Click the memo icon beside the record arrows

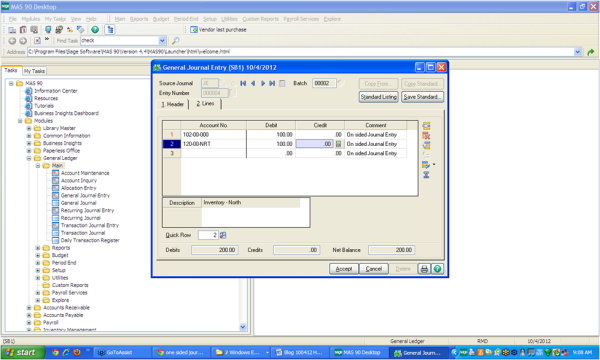click(282, 83)
